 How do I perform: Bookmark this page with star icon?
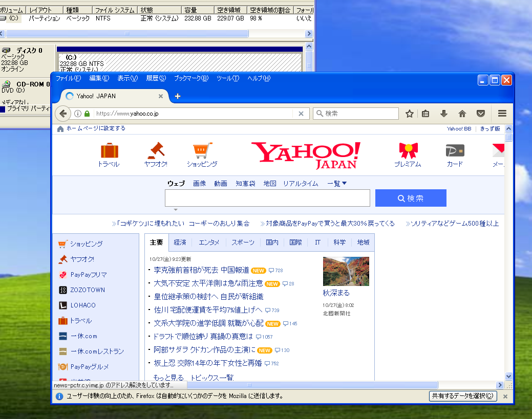click(410, 114)
